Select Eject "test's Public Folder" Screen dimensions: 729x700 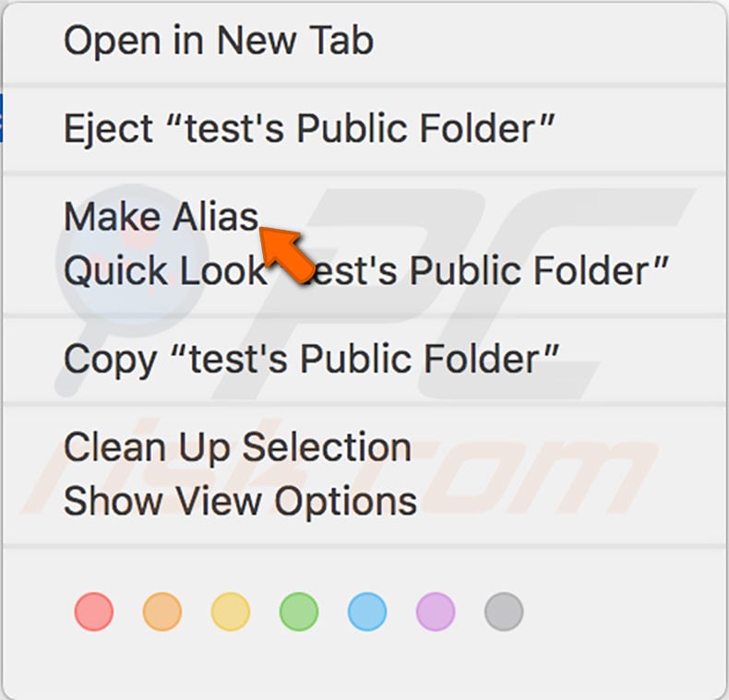click(309, 128)
